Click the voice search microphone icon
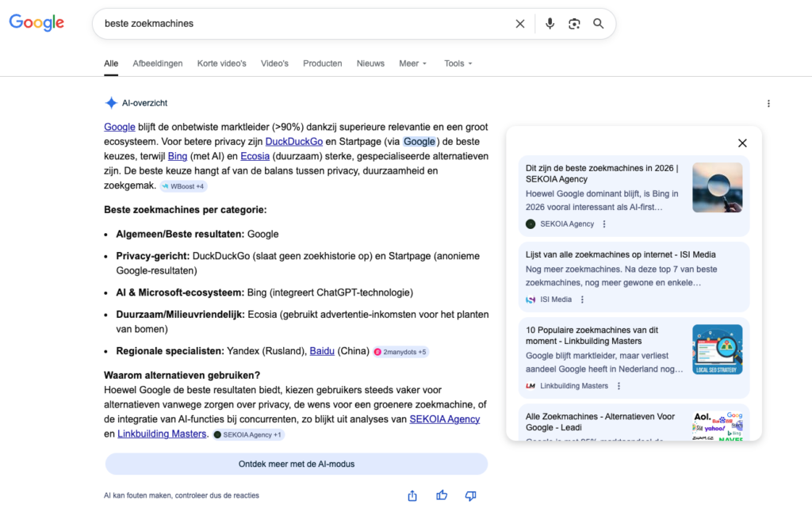 tap(550, 24)
